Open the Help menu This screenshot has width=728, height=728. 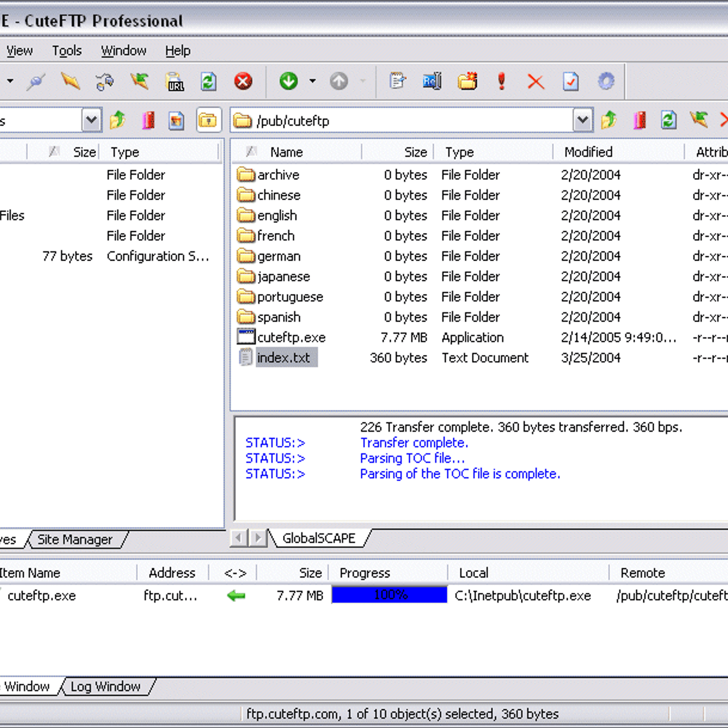pos(178,51)
